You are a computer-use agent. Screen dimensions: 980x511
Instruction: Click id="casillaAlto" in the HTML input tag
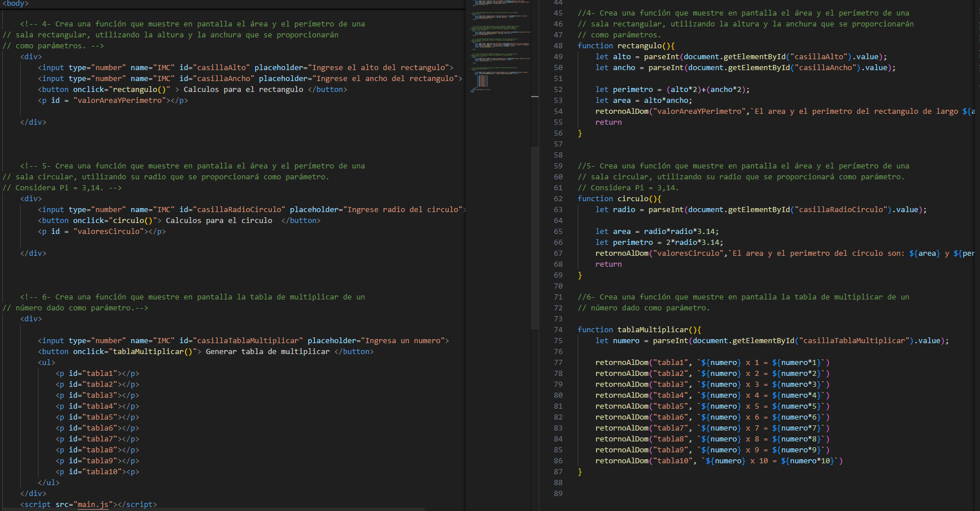point(214,68)
